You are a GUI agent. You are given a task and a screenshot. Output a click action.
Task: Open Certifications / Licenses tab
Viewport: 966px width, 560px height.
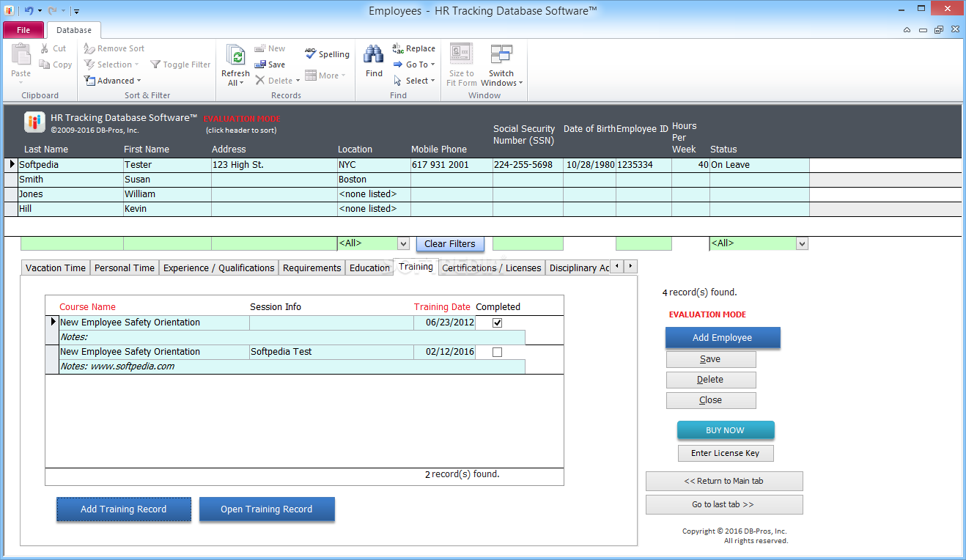point(491,268)
